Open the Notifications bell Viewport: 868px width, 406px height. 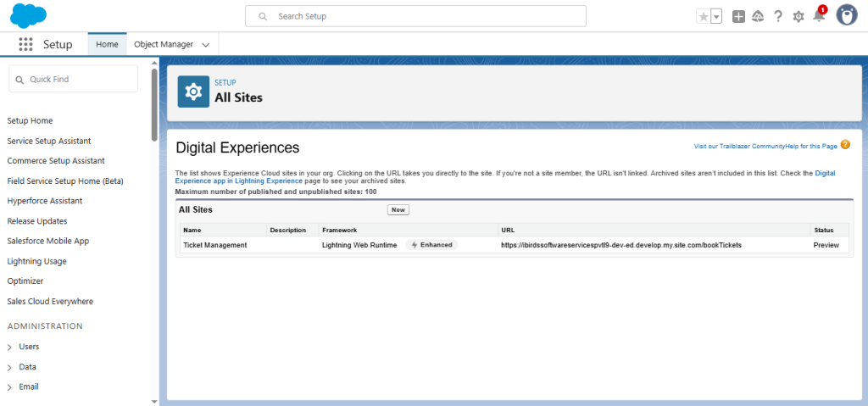click(x=819, y=16)
